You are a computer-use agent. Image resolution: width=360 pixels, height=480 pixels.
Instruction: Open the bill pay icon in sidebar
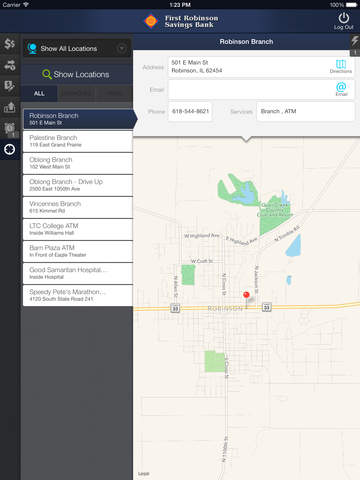10,86
